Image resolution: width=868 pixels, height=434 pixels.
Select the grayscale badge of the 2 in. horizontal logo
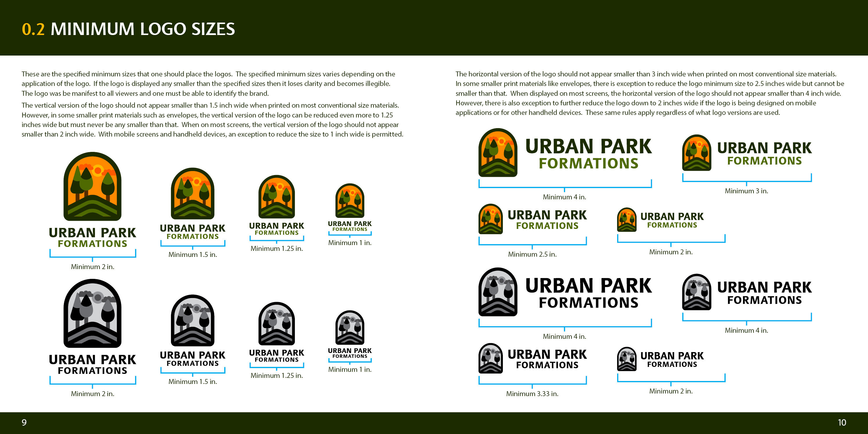[627, 359]
